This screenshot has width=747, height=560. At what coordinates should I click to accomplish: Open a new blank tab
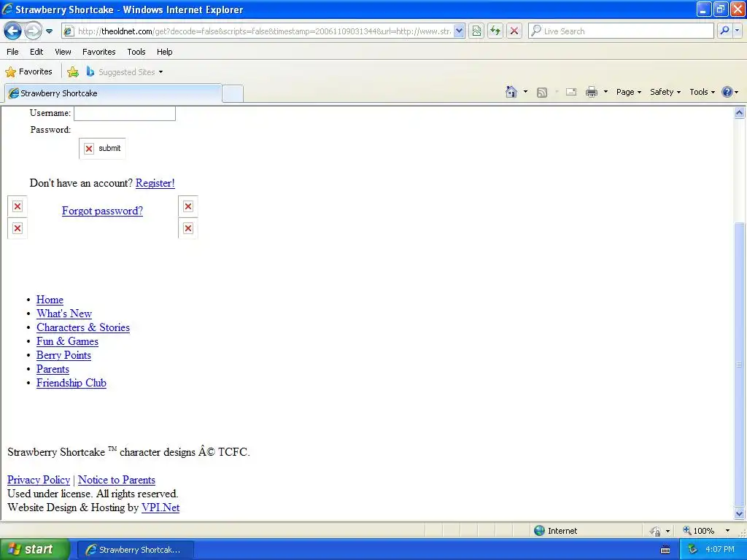233,93
